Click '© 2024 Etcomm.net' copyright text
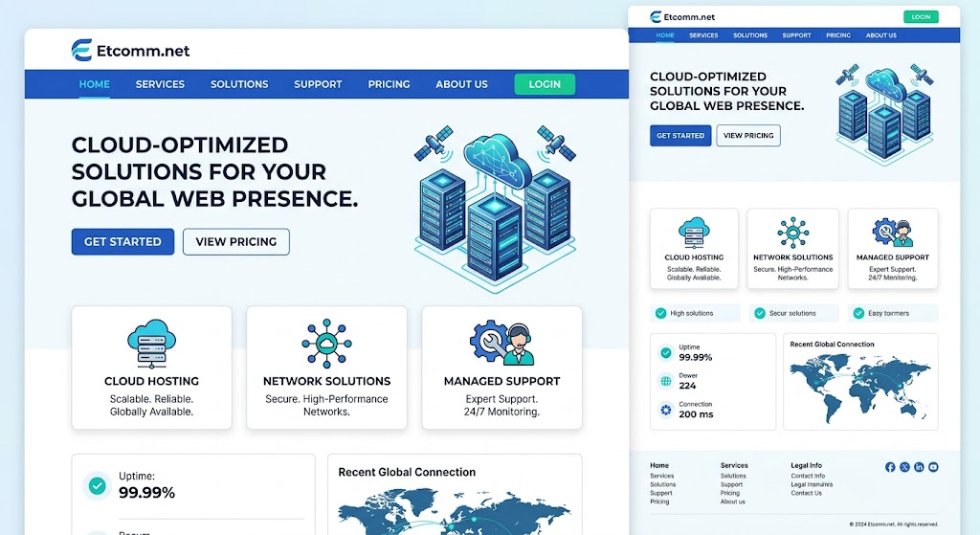 coord(894,524)
